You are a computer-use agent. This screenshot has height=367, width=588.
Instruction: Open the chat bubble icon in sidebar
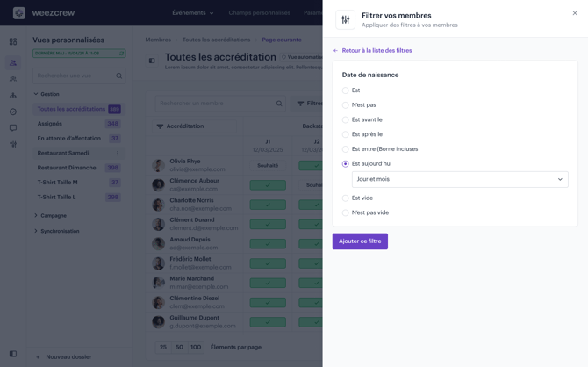coord(13,128)
